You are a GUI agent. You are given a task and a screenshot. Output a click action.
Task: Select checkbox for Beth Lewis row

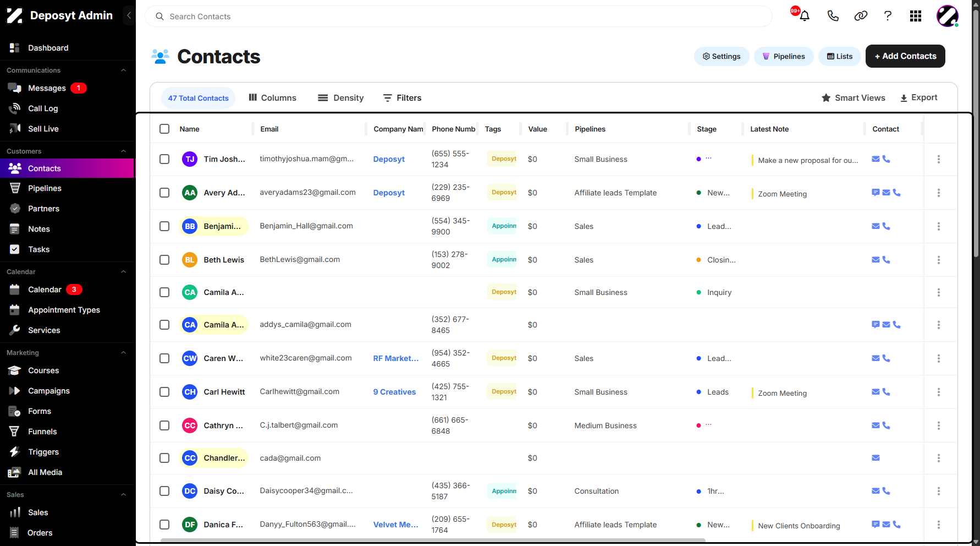tap(164, 260)
